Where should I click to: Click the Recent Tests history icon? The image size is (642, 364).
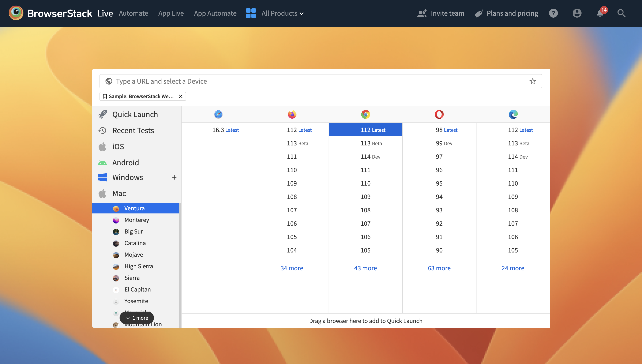pyautogui.click(x=102, y=130)
